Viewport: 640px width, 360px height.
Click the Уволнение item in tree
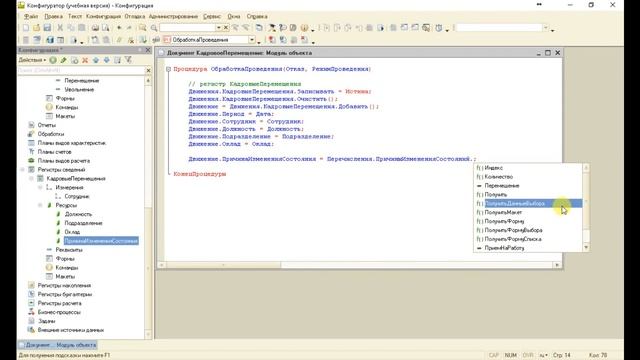(x=79, y=89)
